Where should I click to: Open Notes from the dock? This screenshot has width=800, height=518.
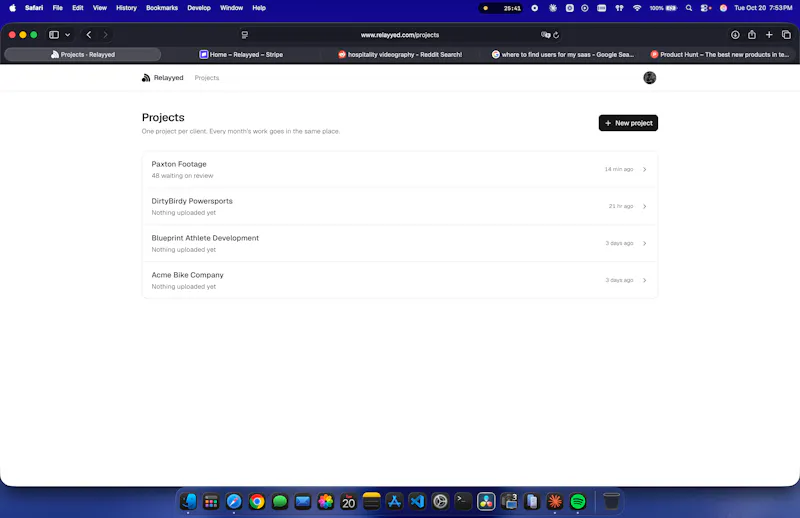[x=371, y=502]
